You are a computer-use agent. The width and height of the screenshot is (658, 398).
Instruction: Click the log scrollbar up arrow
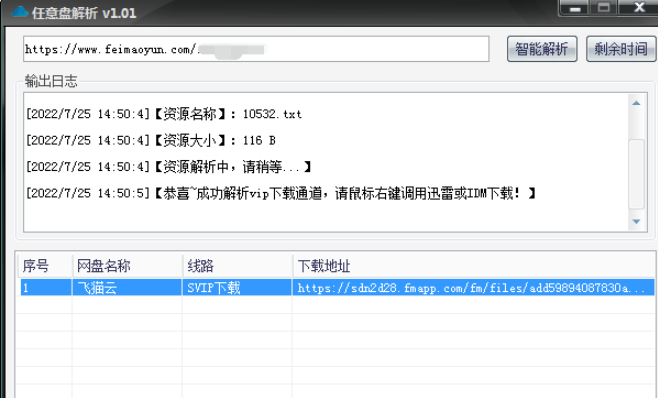(636, 103)
